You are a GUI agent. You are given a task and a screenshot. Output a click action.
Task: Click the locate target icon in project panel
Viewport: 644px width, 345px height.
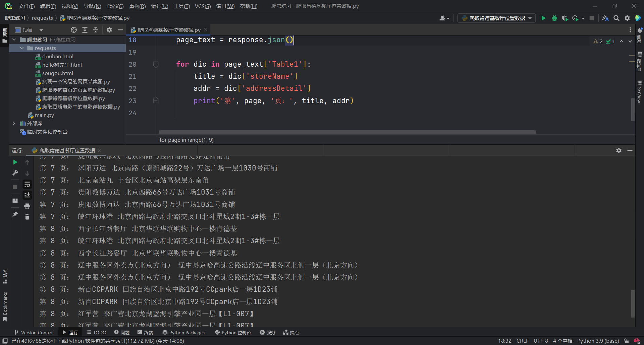click(74, 30)
